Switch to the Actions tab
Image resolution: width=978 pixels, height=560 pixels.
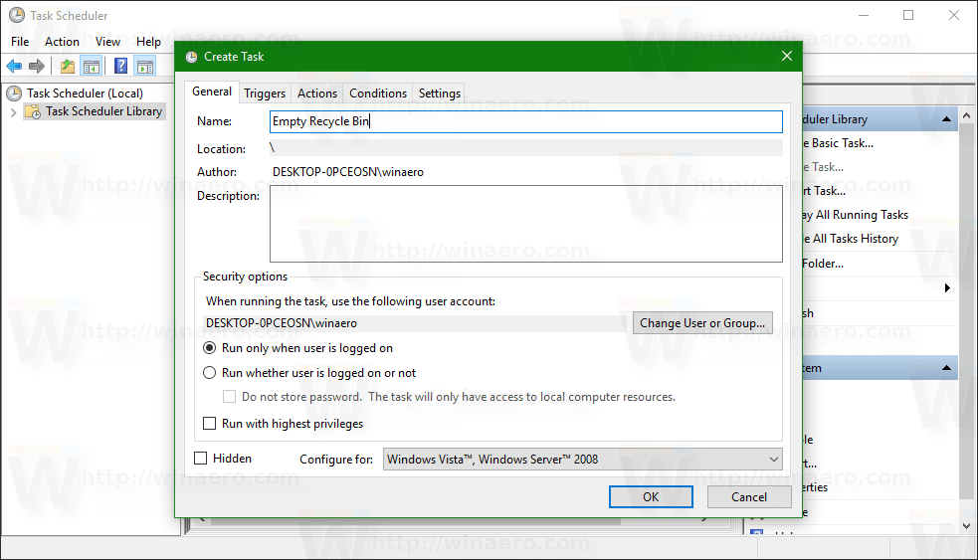[316, 93]
